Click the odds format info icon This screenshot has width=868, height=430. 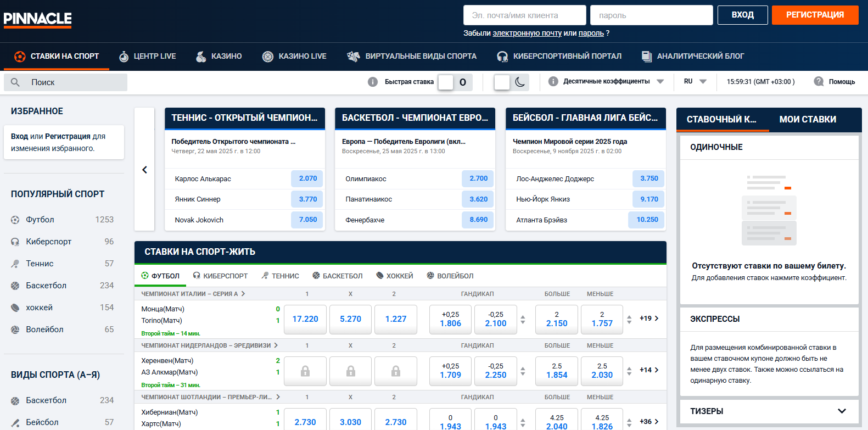553,81
